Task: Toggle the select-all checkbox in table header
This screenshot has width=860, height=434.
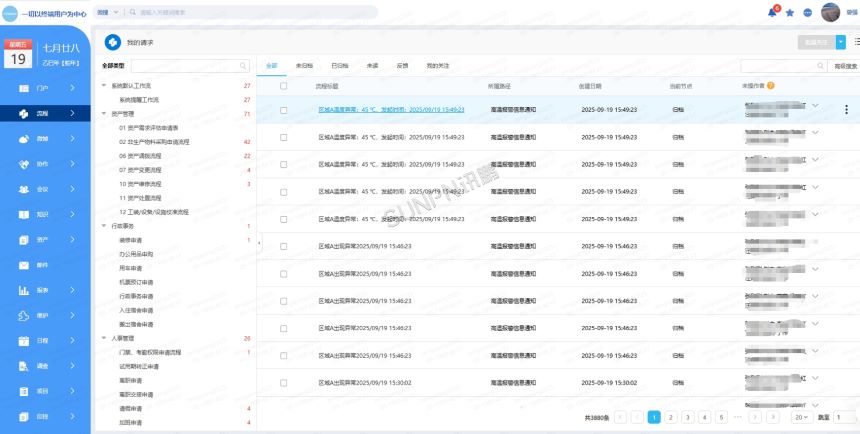Action: tap(284, 86)
